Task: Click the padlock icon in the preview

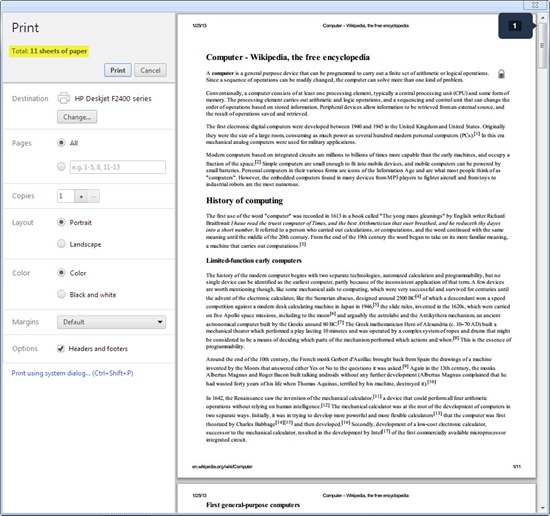Action: (501, 74)
